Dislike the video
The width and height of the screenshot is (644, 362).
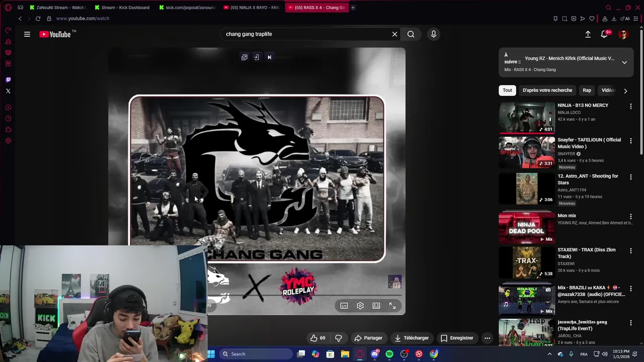339,338
